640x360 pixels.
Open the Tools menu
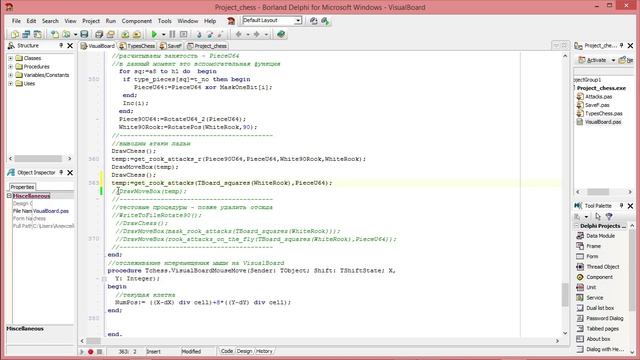click(164, 21)
